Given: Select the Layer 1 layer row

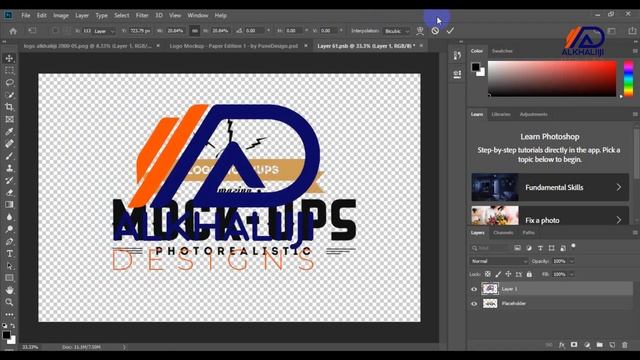Looking at the screenshot, I should pos(551,289).
